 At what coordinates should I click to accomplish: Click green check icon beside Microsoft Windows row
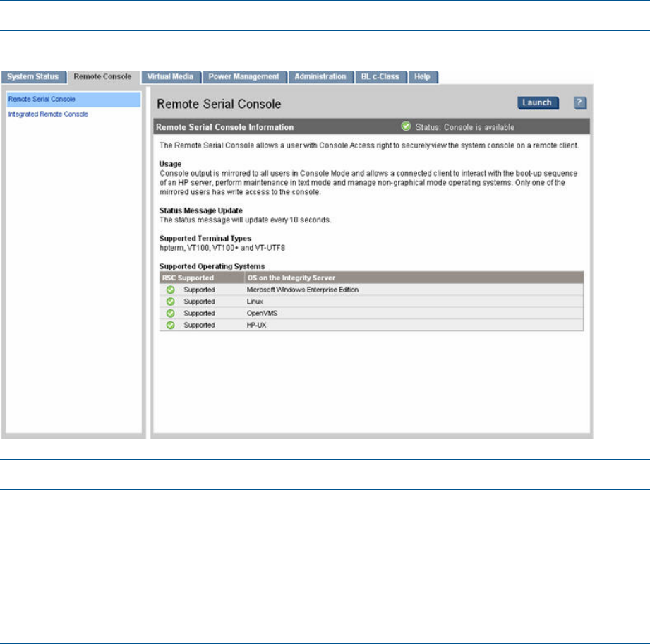tap(170, 290)
